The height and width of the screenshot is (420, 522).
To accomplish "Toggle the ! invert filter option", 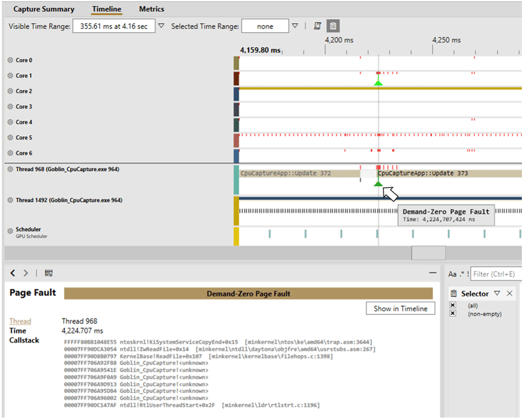I will pyautogui.click(x=468, y=274).
